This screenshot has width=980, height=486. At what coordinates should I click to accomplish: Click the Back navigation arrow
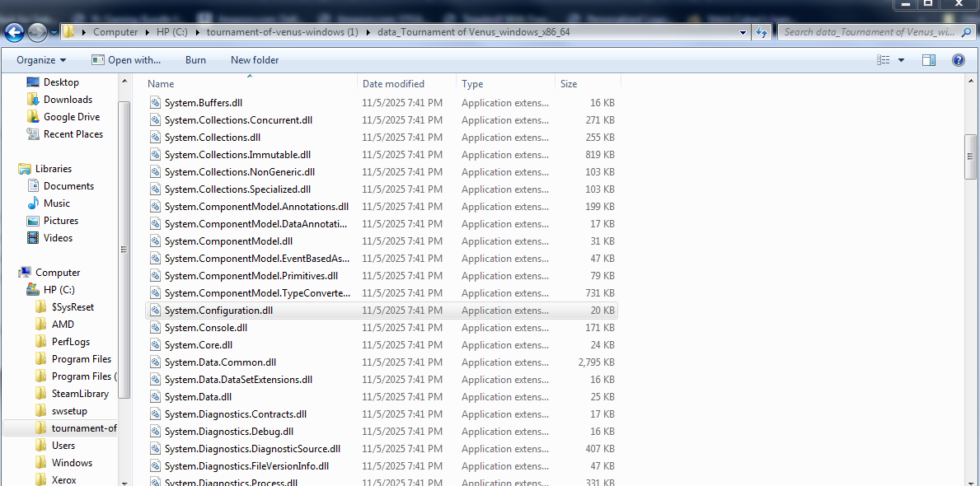coord(15,32)
